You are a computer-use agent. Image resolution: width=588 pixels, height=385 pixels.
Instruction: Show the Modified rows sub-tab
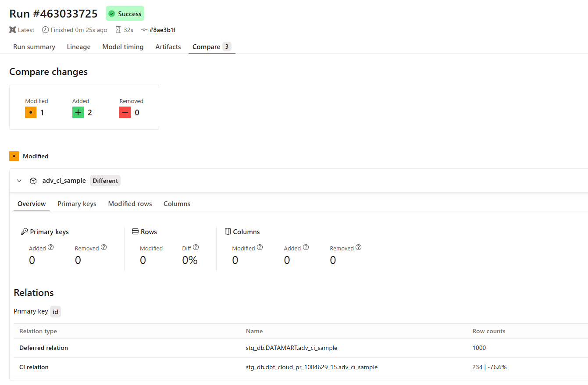130,204
